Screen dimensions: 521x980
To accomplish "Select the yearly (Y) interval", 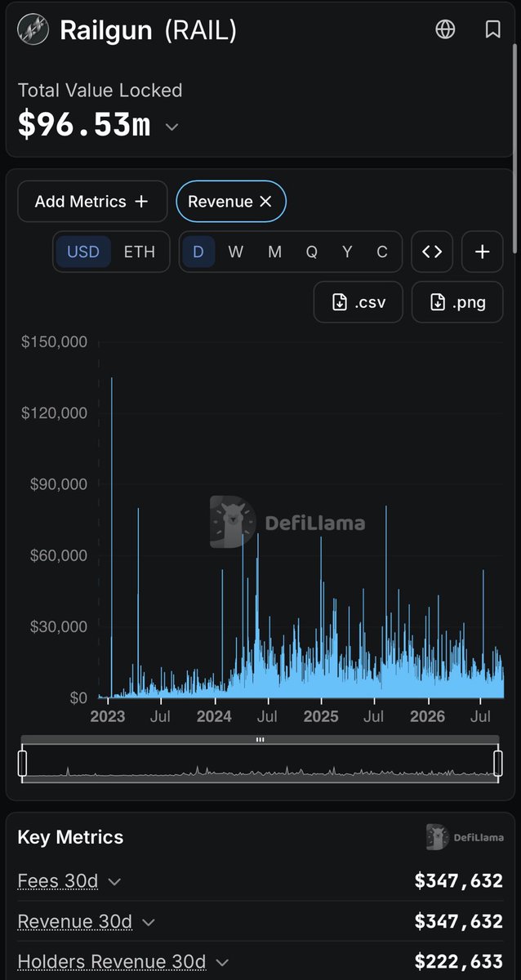I will point(347,252).
